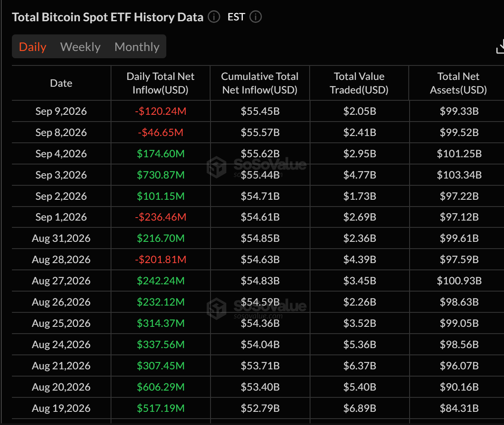504x425 pixels.
Task: Click the $730.87M inflow on Sep 3
Action: click(x=160, y=175)
